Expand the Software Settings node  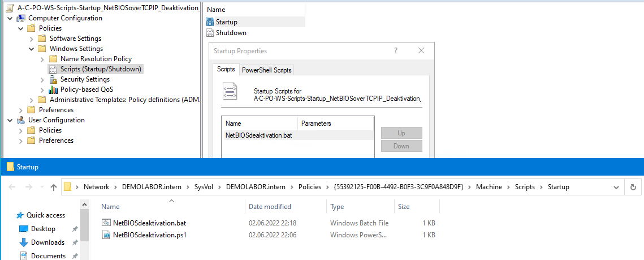point(32,39)
